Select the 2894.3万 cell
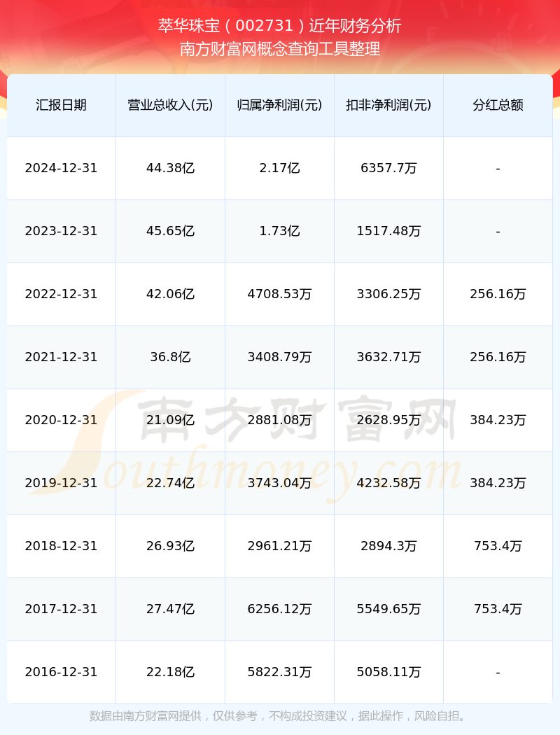The width and height of the screenshot is (560, 735). click(389, 546)
